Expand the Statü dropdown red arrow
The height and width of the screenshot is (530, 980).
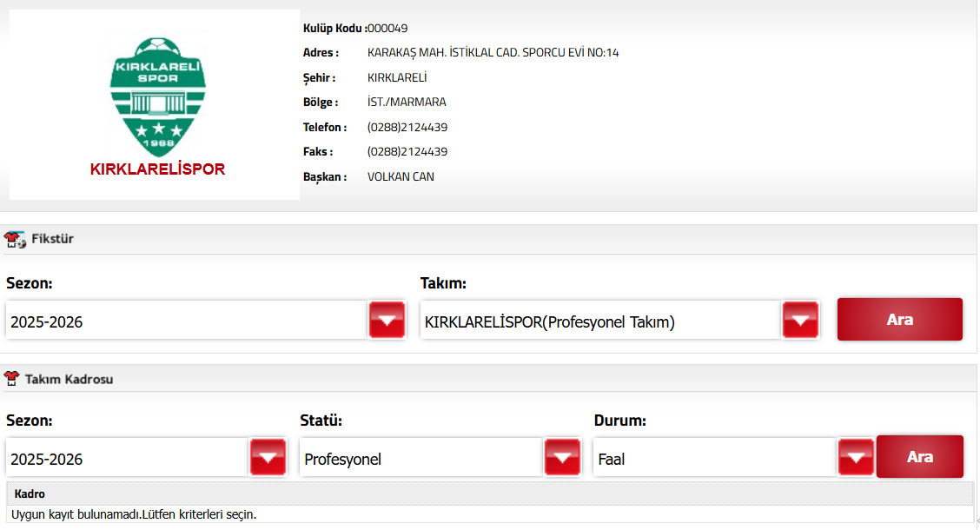562,458
